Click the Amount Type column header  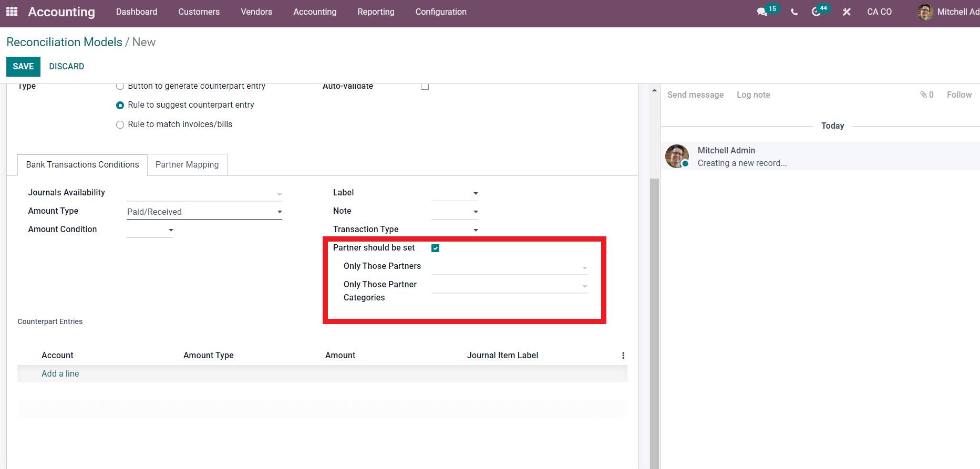click(208, 356)
